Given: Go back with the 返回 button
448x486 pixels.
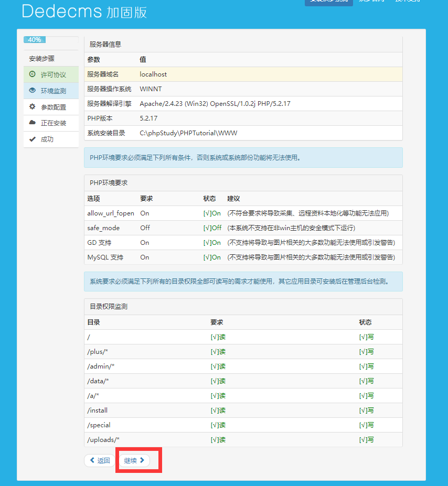Looking at the screenshot, I should (x=100, y=460).
